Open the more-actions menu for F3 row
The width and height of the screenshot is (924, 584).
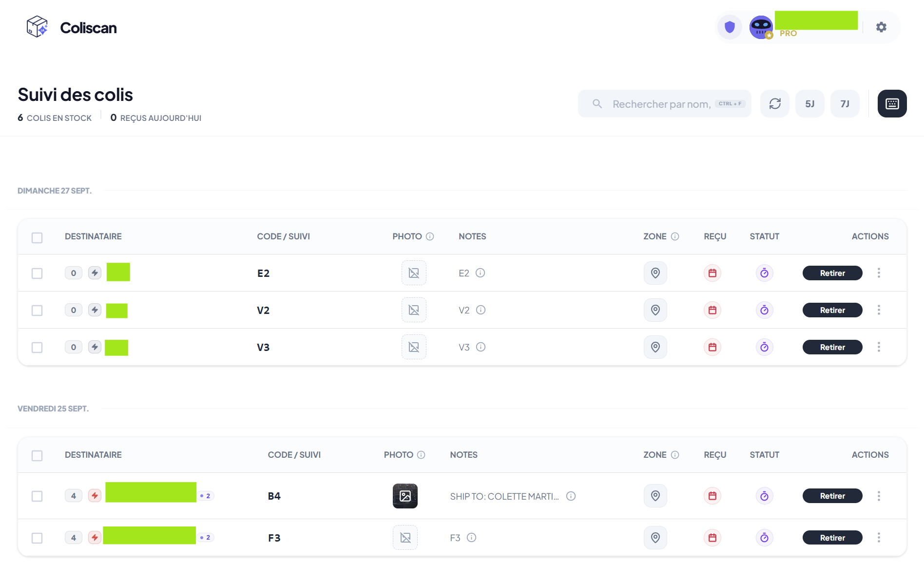coord(879,538)
